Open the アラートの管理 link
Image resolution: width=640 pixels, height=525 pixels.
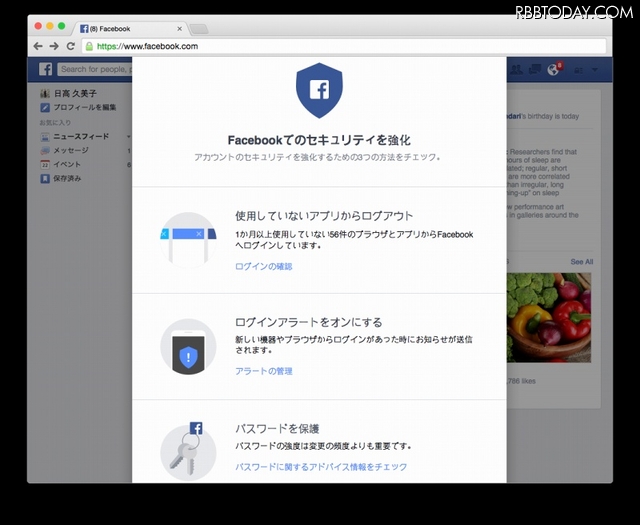(263, 371)
